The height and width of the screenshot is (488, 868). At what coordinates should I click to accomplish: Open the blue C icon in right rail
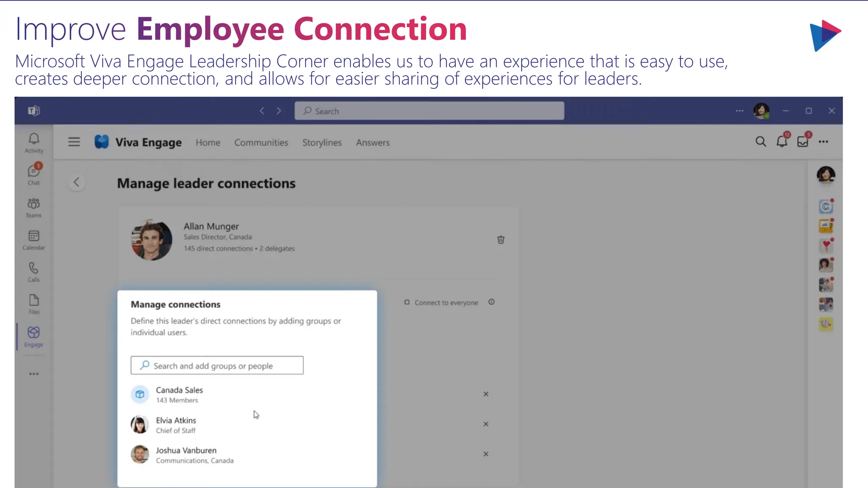tap(826, 206)
